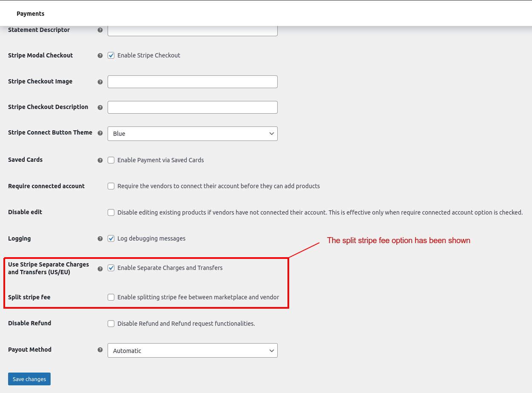Viewport: 532px width, 393px height.
Task: Click the Payments header title
Action: click(31, 14)
